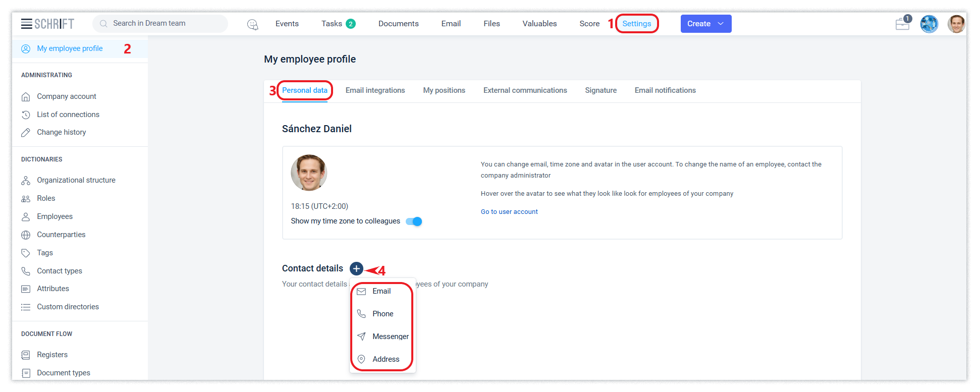Toggle Show my time zone to colleagues

point(414,221)
